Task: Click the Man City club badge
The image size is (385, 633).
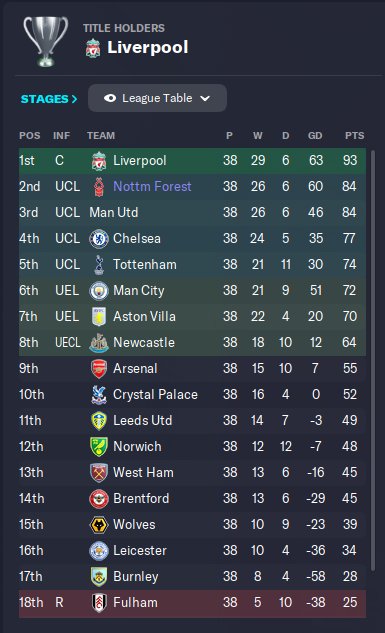Action: pos(99,291)
